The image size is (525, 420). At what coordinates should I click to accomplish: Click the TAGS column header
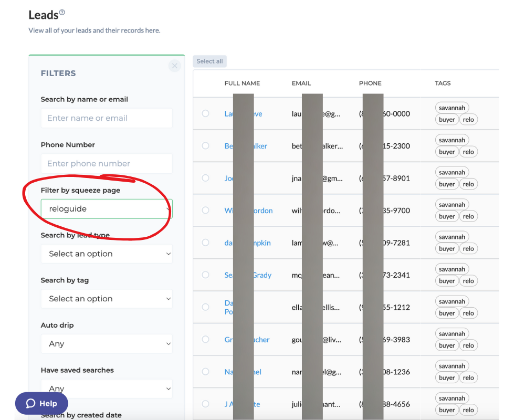coord(443,83)
